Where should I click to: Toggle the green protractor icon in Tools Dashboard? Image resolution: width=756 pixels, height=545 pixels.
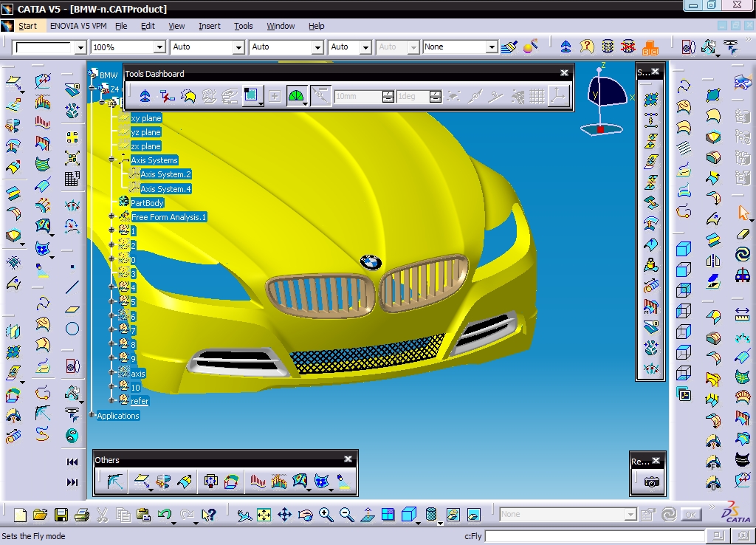coord(296,96)
